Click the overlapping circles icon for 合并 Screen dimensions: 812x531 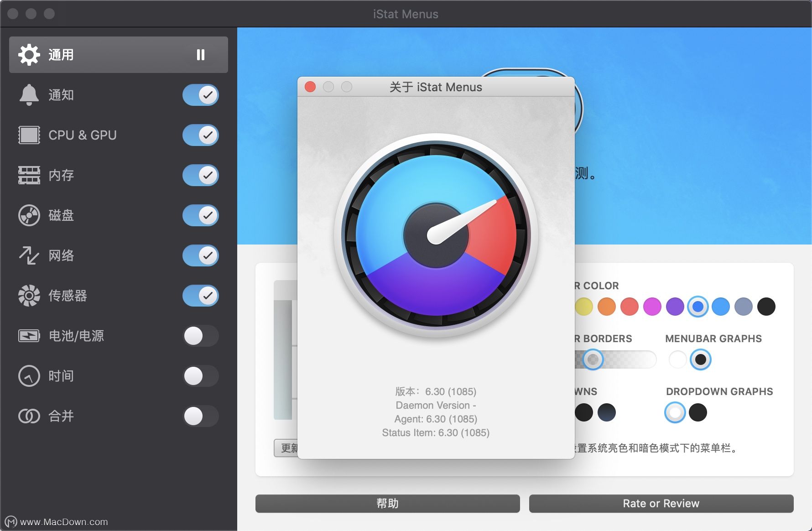[x=29, y=416]
